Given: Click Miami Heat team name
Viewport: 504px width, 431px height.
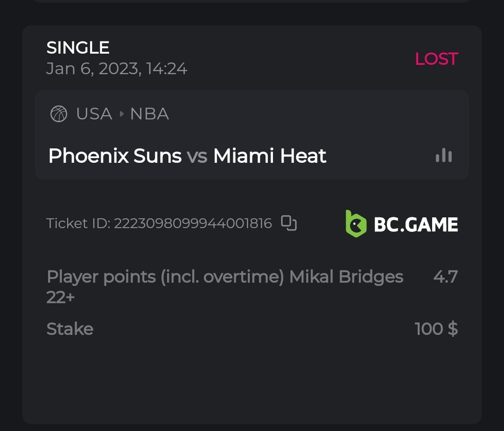Looking at the screenshot, I should [x=270, y=156].
